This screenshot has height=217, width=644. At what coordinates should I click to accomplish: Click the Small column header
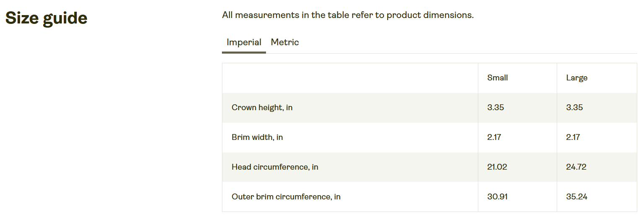coord(498,78)
